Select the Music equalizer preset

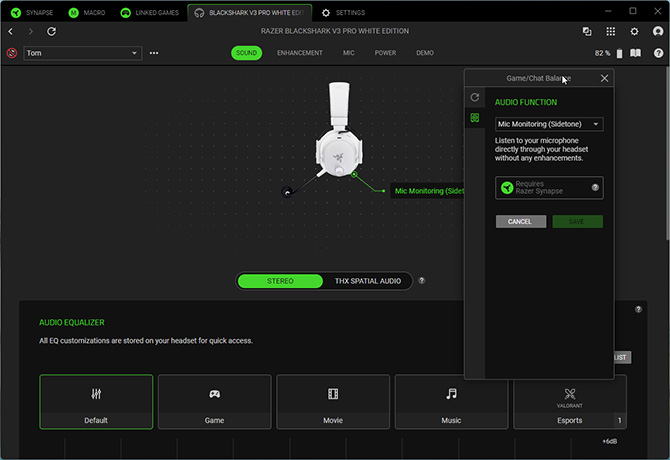[x=451, y=401]
